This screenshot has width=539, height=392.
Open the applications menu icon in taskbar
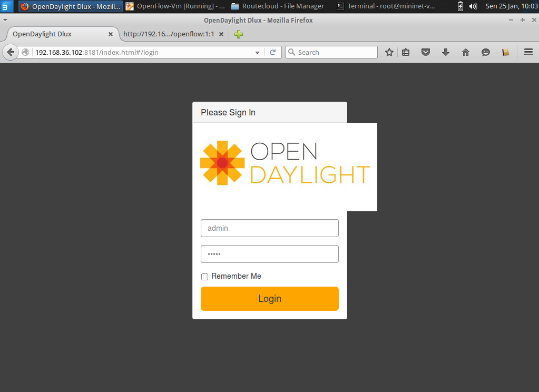[6, 6]
